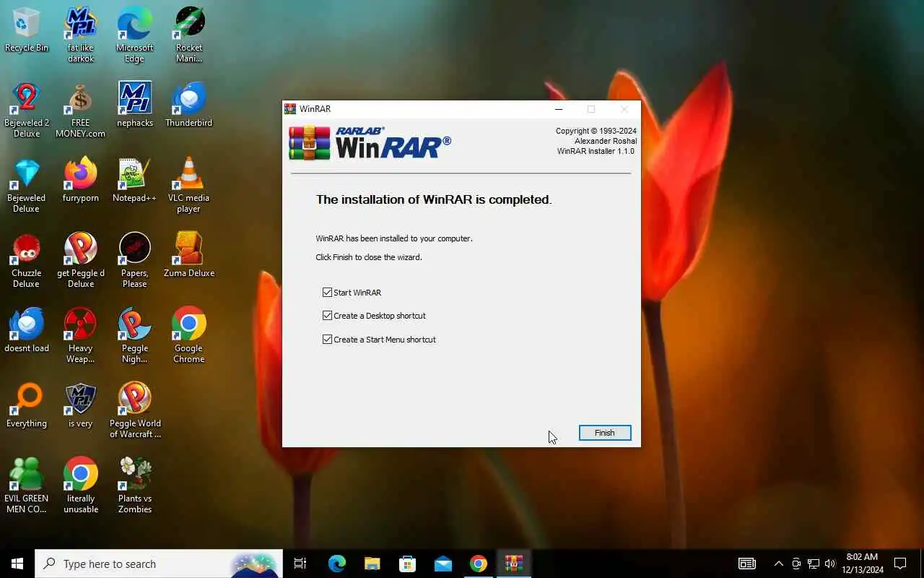This screenshot has height=578, width=924.
Task: Show hidden system tray icons
Action: click(778, 564)
